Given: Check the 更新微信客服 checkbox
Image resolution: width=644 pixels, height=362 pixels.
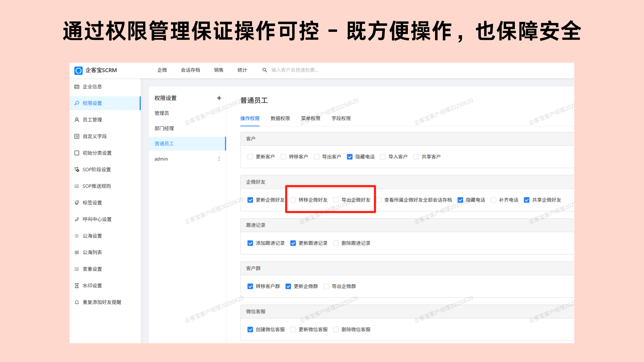Looking at the screenshot, I should tap(293, 330).
